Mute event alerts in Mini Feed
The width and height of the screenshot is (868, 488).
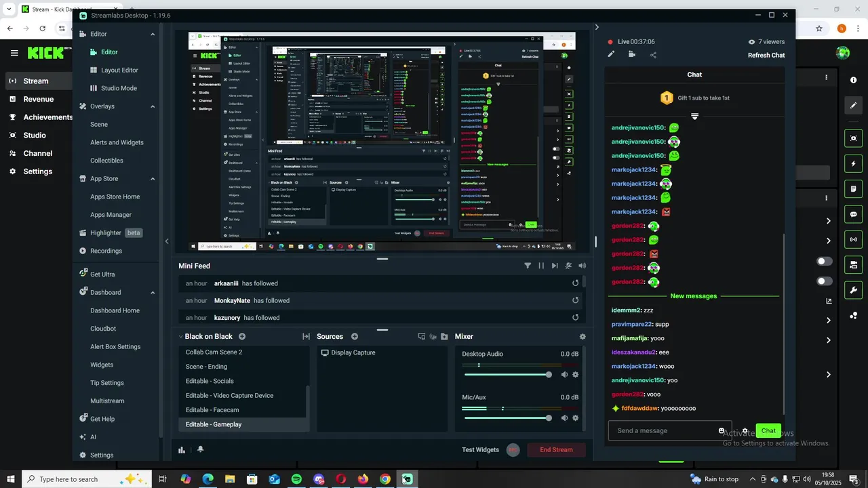[569, 266]
